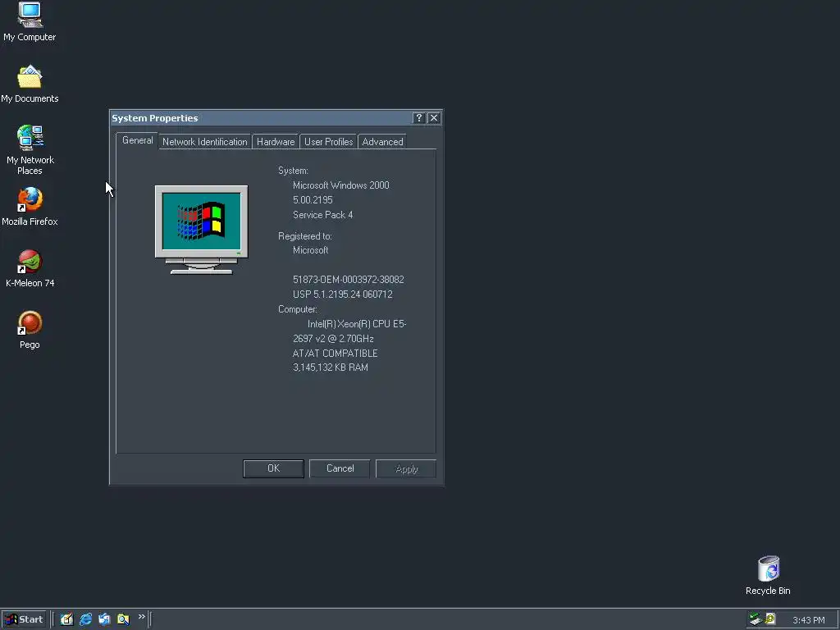Viewport: 840px width, 630px height.
Task: Open the User Profiles tab
Action: pyautogui.click(x=328, y=142)
